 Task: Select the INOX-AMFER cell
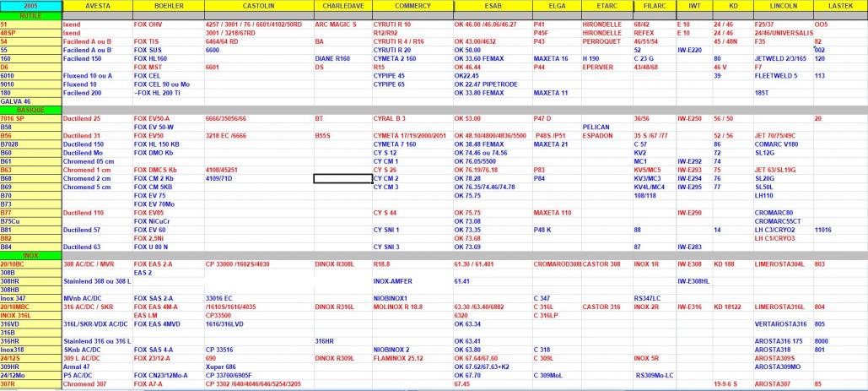[x=392, y=280]
